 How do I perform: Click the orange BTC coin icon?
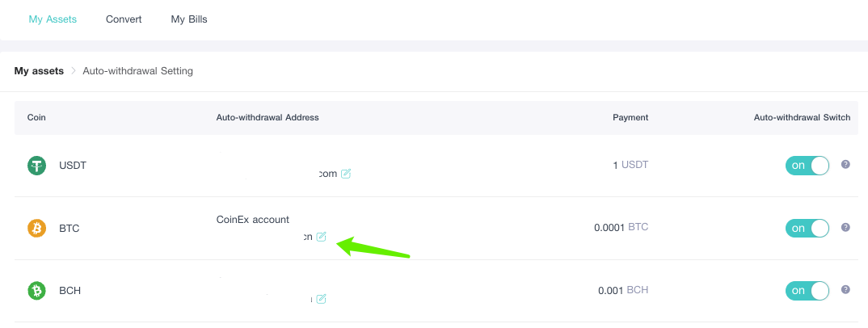click(x=36, y=228)
